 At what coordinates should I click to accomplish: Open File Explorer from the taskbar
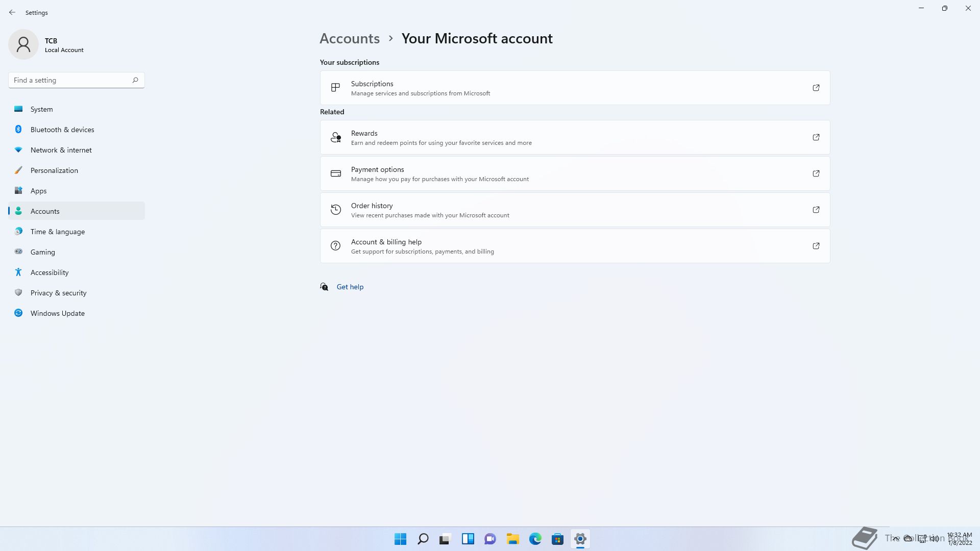(513, 539)
